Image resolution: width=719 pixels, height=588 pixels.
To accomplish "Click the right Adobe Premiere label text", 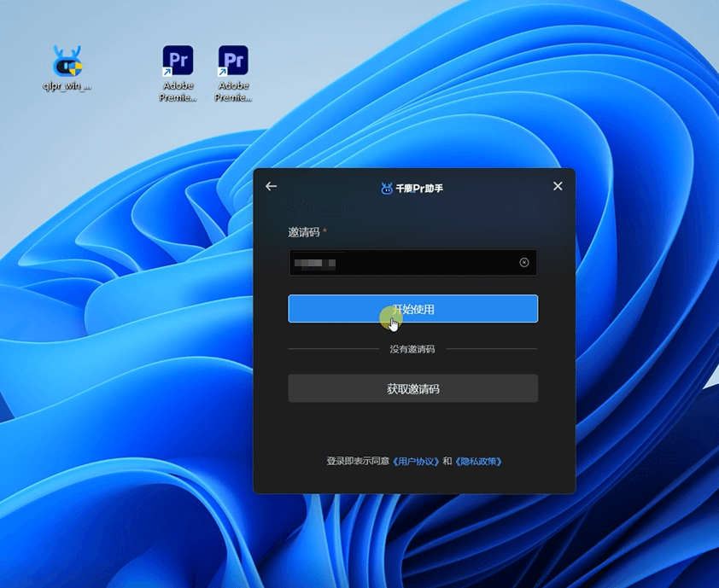I will click(233, 91).
